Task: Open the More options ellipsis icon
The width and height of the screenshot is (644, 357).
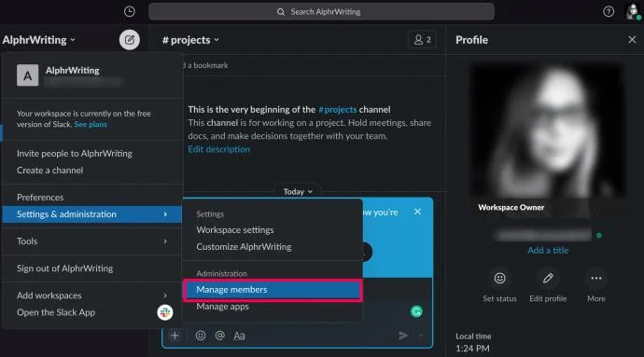Action: (x=596, y=278)
